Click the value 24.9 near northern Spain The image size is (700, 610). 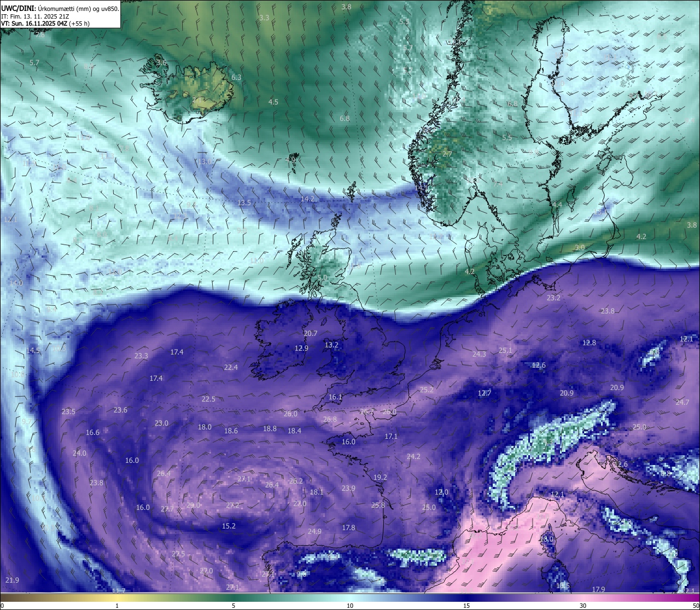tap(314, 531)
